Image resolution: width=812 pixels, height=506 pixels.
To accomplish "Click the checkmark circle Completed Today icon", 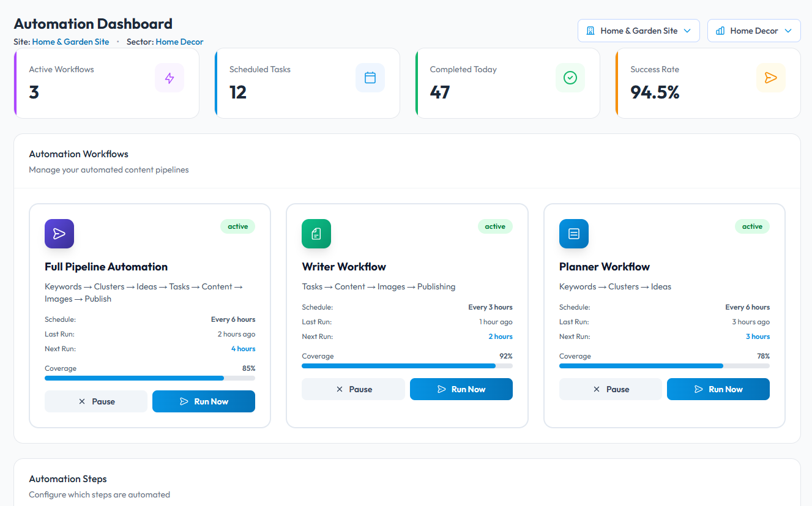I will (x=570, y=78).
